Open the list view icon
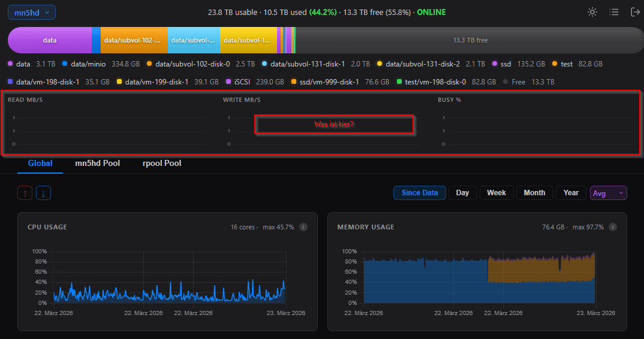Viewport: 644px width, 339px height. (614, 13)
